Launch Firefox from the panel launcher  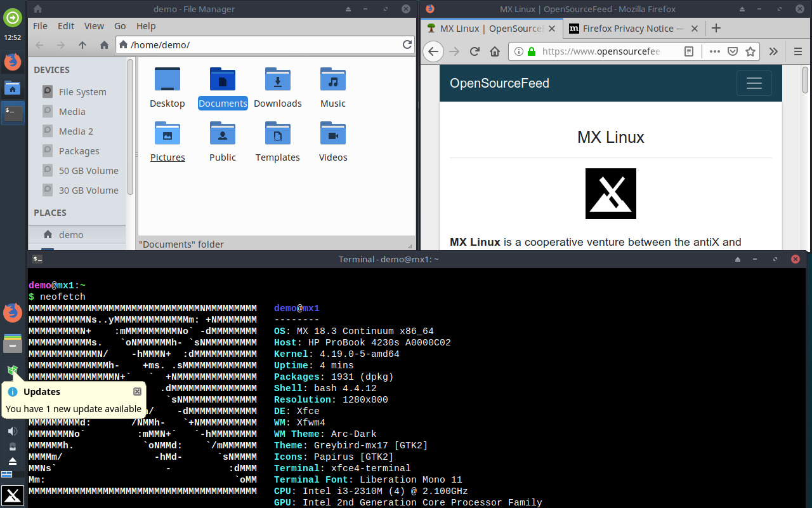coord(13,62)
